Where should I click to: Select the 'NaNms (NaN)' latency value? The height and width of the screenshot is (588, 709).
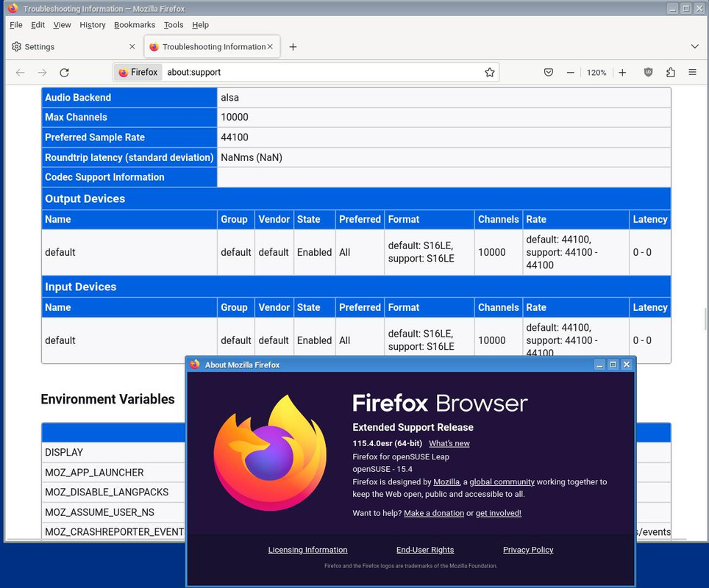point(252,157)
